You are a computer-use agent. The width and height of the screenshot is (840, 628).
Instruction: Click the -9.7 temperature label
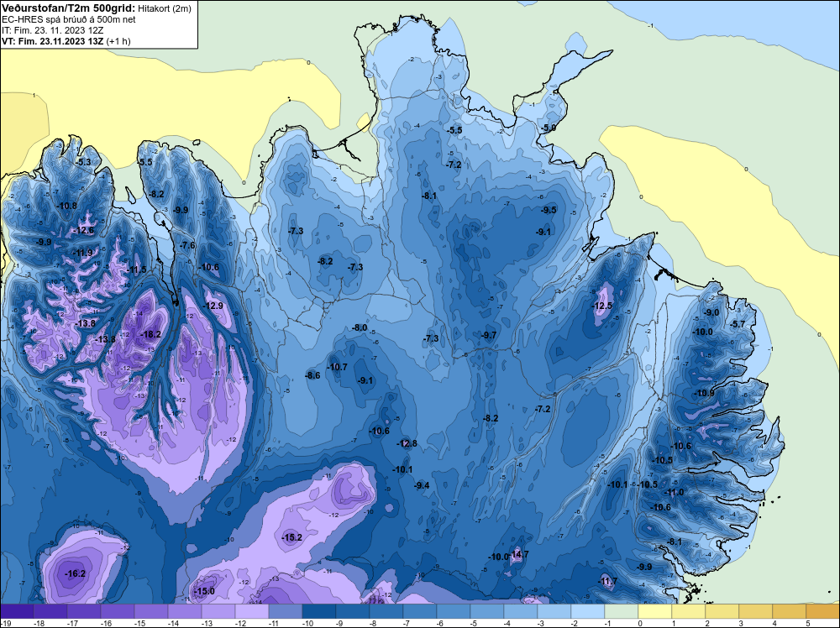[x=489, y=335]
